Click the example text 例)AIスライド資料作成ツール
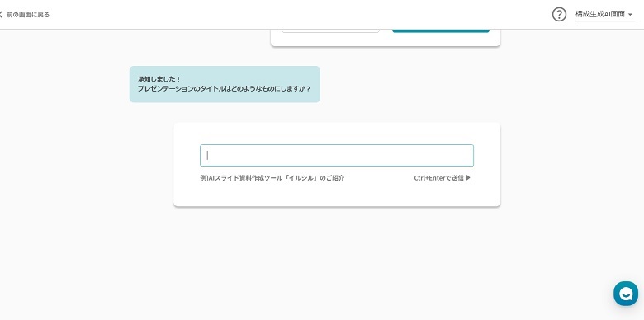 pos(272,178)
